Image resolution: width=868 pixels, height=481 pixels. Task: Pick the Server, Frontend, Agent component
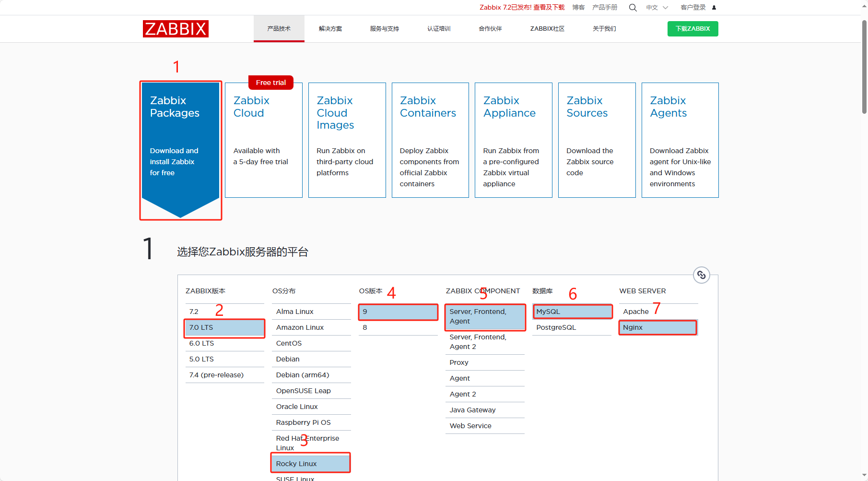coord(485,316)
